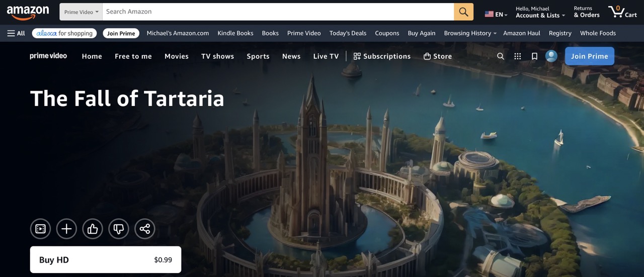Screen dimensions: 644x277
Task: Open Michael's Amazon.com link
Action: click(178, 33)
